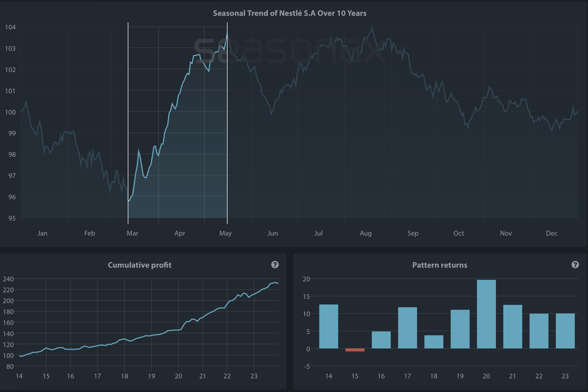This screenshot has height=392, width=588.
Task: Click the 'Dec' month label on seasonal chart
Action: (552, 233)
